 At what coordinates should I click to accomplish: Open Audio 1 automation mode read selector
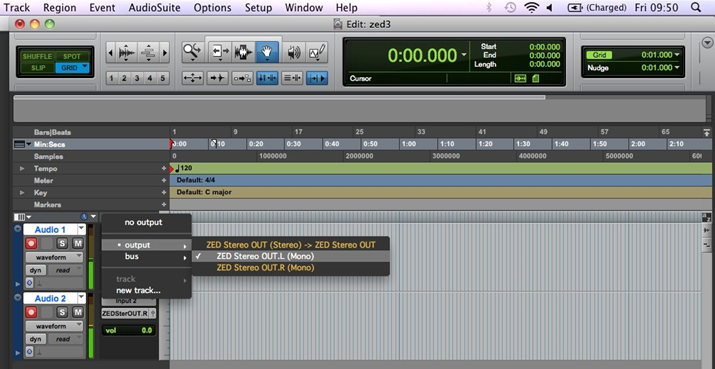click(x=66, y=270)
